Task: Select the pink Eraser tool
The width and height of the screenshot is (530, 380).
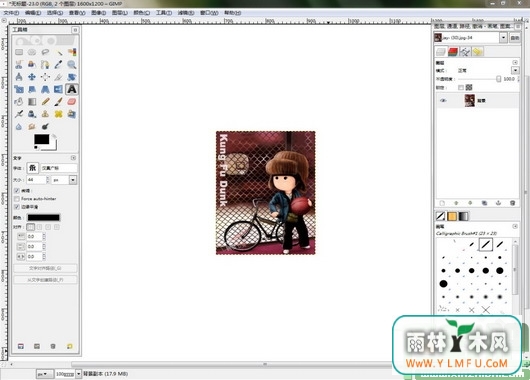Action: [72, 102]
